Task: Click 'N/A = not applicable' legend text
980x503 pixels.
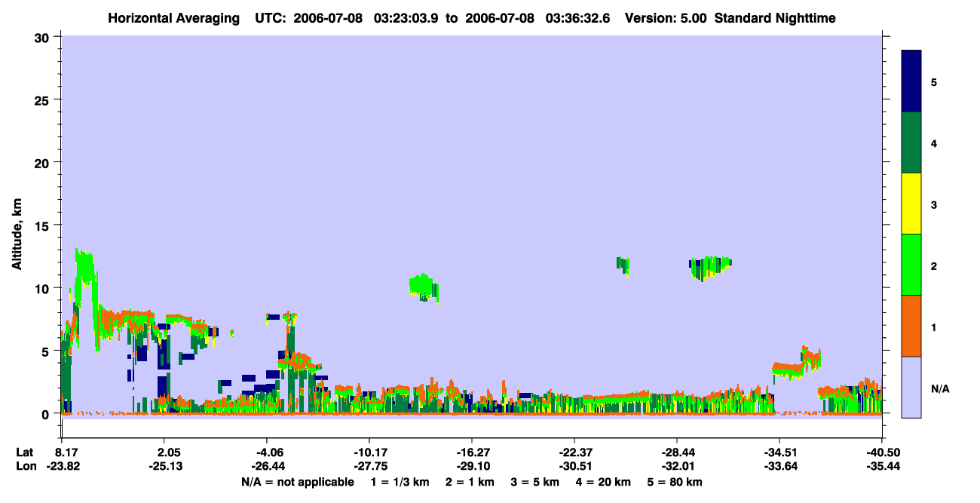Action: [x=298, y=482]
